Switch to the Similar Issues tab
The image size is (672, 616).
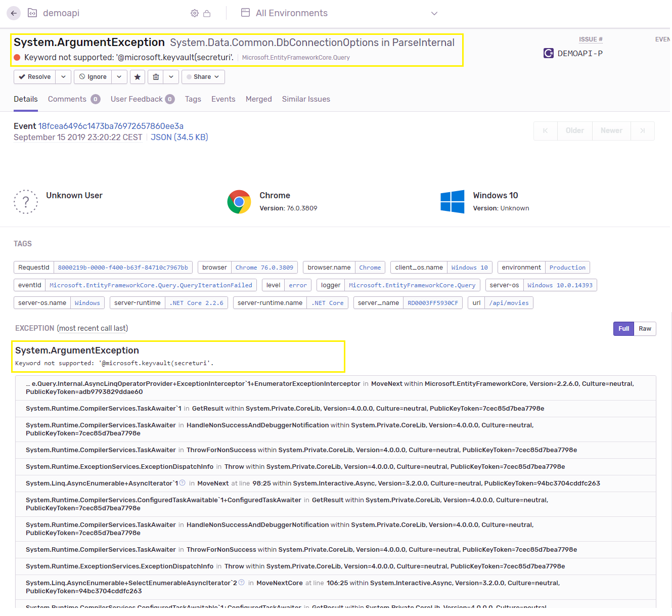click(306, 99)
